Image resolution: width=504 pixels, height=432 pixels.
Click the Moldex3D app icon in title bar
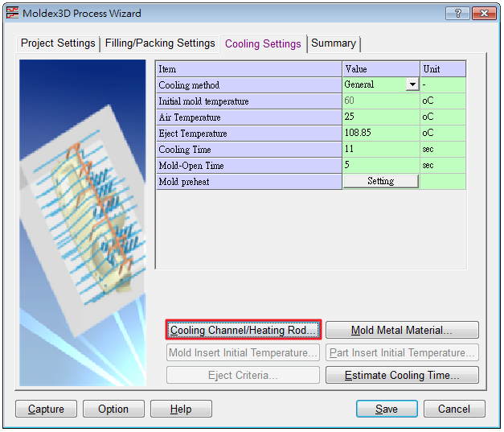pos(12,13)
